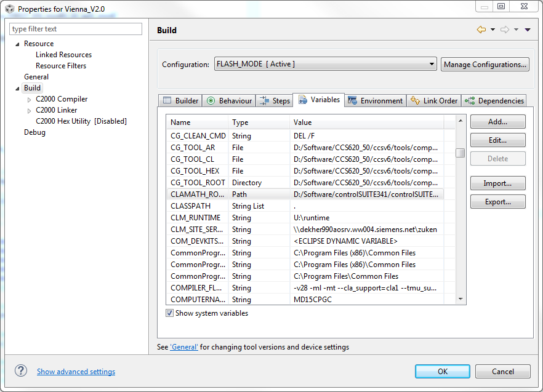Select the CLM_RUNTIME variable row
This screenshot has height=392, width=543.
click(x=305, y=218)
